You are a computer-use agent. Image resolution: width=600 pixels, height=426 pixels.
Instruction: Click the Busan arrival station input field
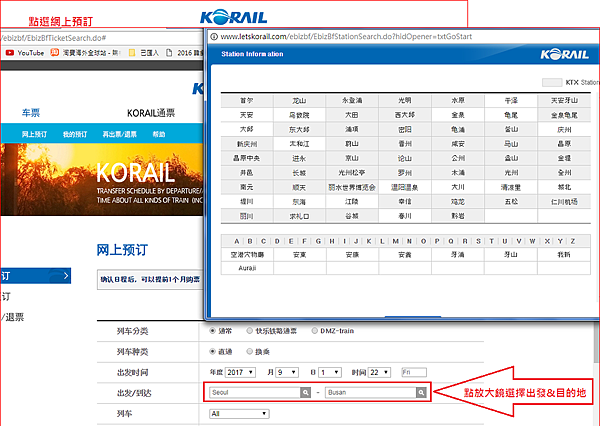coord(371,392)
